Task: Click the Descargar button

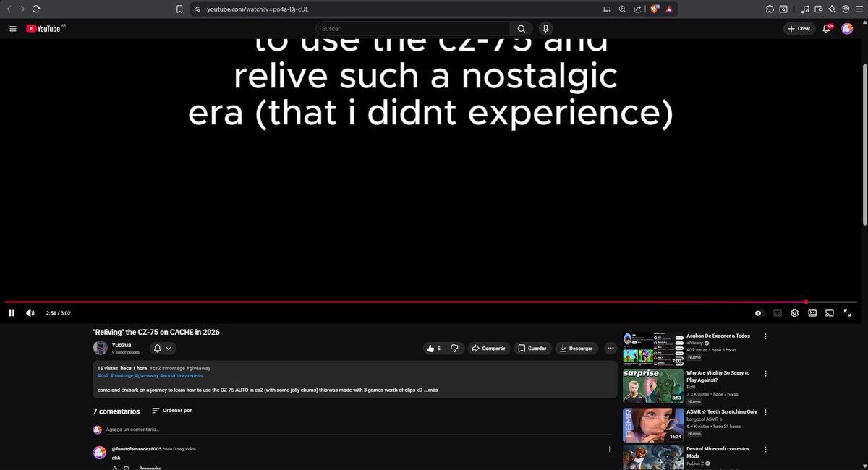Action: [x=576, y=348]
